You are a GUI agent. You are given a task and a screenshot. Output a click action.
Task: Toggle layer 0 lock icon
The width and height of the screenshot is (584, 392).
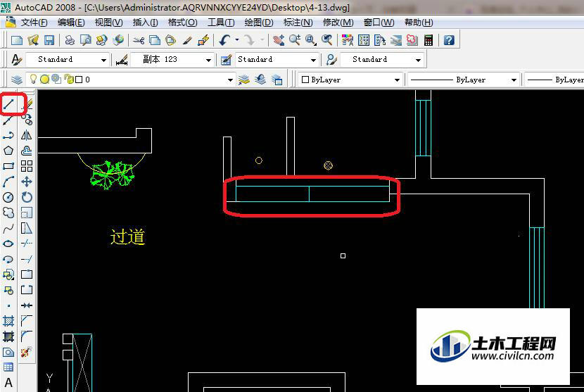[68, 79]
